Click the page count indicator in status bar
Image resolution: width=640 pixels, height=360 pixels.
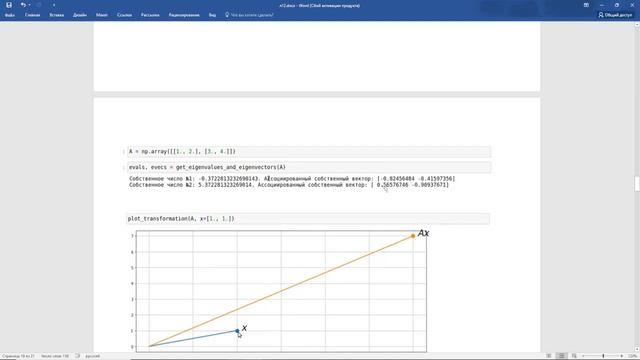(18, 356)
